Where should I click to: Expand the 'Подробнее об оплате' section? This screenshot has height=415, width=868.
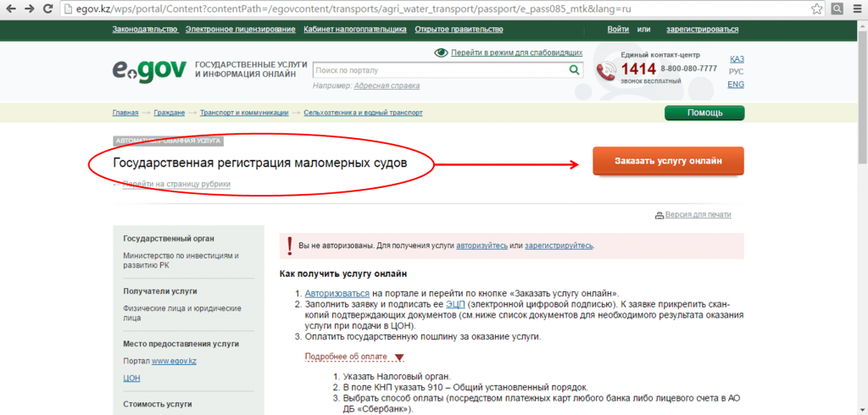[399, 357]
